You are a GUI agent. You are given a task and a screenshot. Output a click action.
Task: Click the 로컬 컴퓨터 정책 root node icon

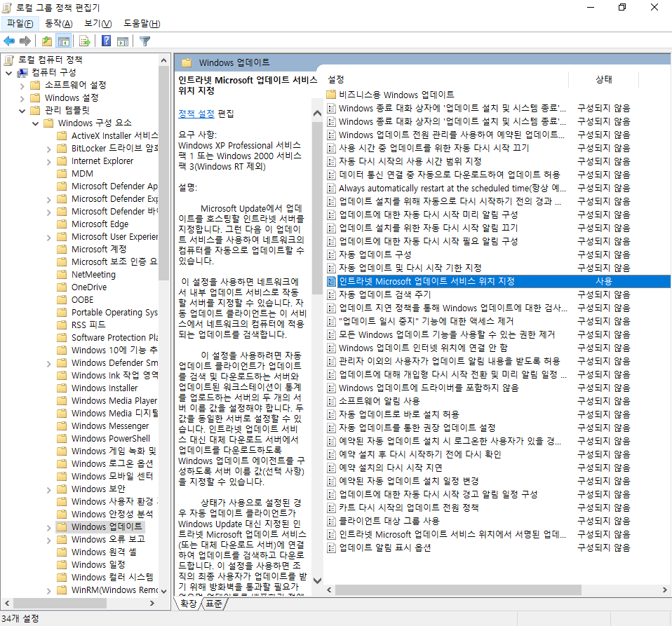[x=9, y=60]
